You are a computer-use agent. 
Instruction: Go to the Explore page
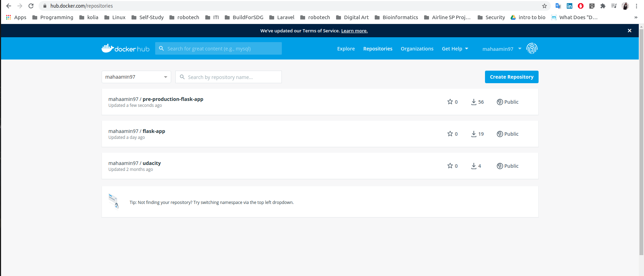coord(346,49)
